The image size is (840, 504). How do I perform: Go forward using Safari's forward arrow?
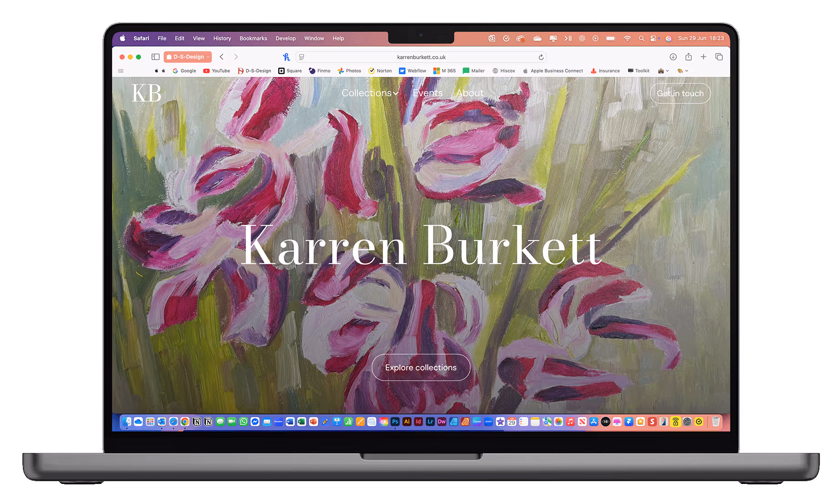236,57
